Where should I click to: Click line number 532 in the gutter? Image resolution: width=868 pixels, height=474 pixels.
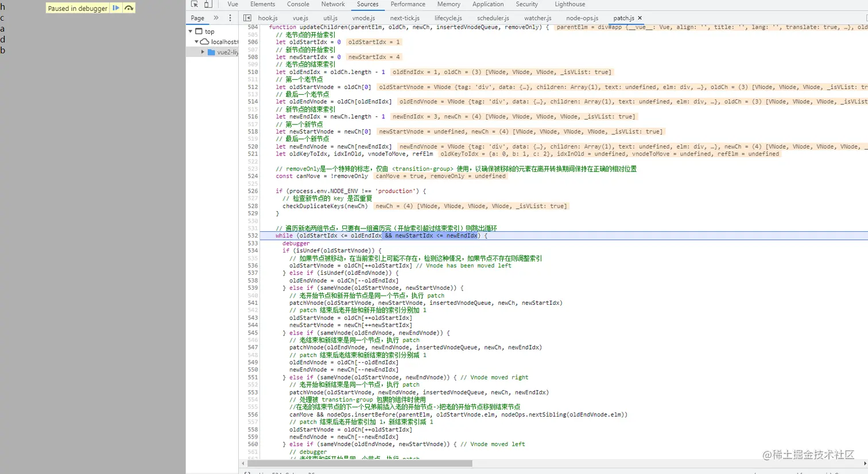tap(253, 236)
